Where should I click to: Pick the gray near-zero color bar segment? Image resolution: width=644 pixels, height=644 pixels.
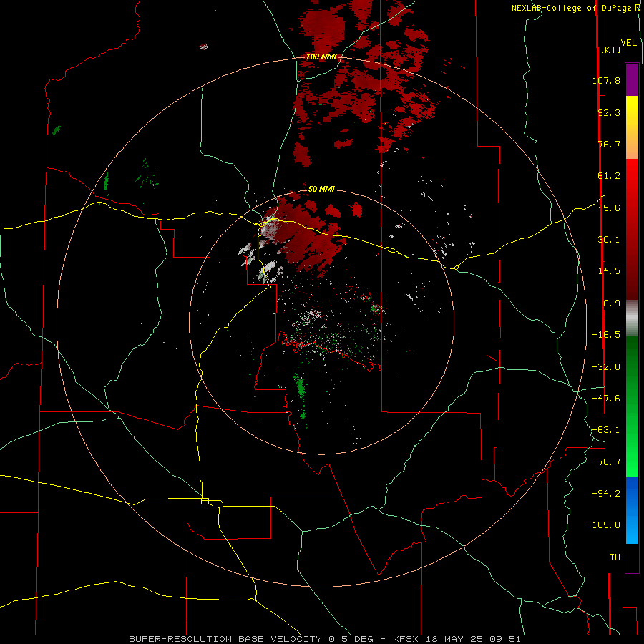[x=632, y=318]
